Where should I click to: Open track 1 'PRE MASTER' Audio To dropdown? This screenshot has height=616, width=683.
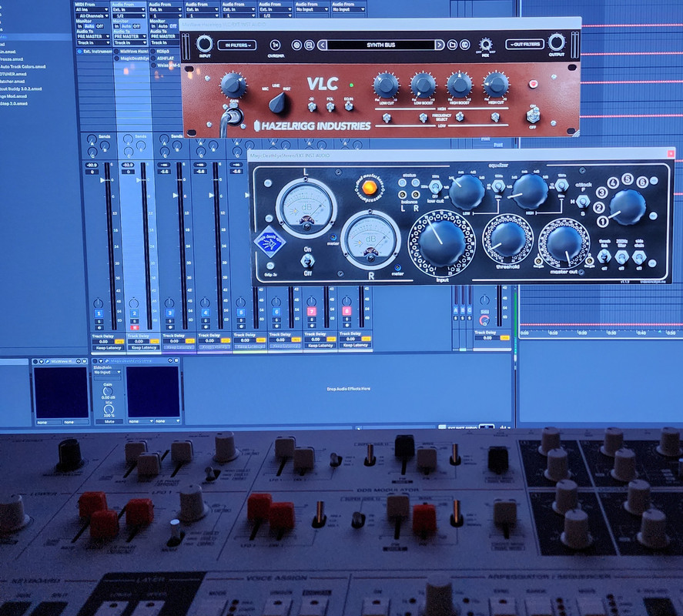click(92, 37)
